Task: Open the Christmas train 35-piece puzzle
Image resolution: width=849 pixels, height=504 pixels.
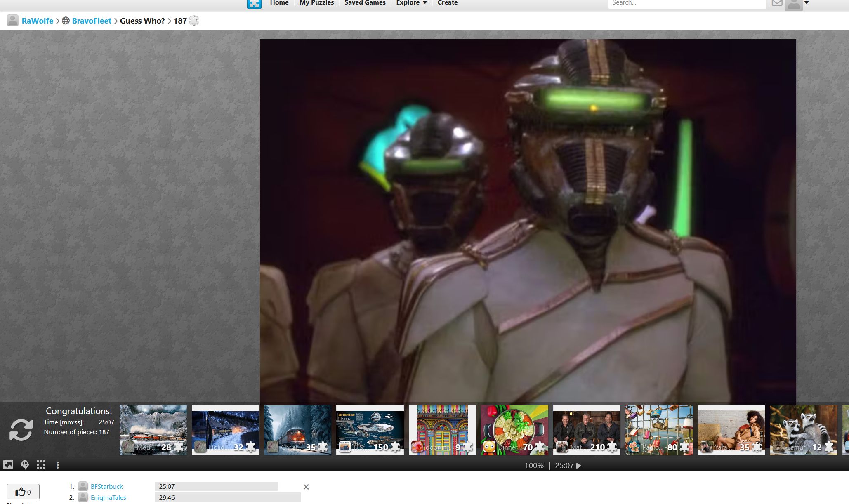Action: pos(297,430)
